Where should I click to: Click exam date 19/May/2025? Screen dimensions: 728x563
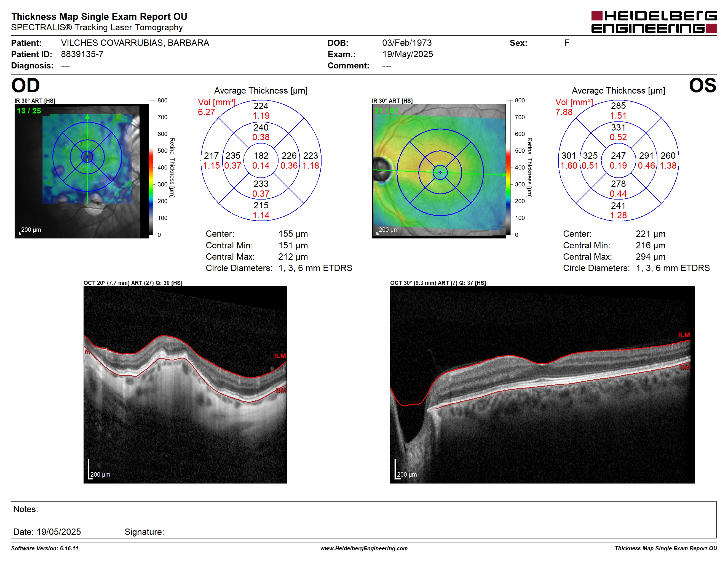coord(407,54)
